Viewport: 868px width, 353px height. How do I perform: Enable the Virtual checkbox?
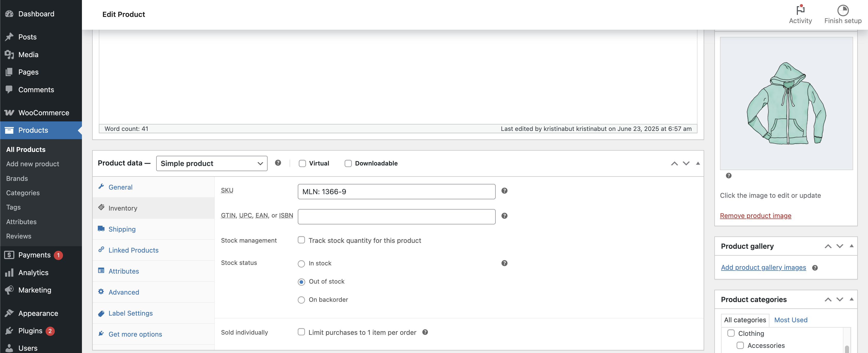(302, 163)
